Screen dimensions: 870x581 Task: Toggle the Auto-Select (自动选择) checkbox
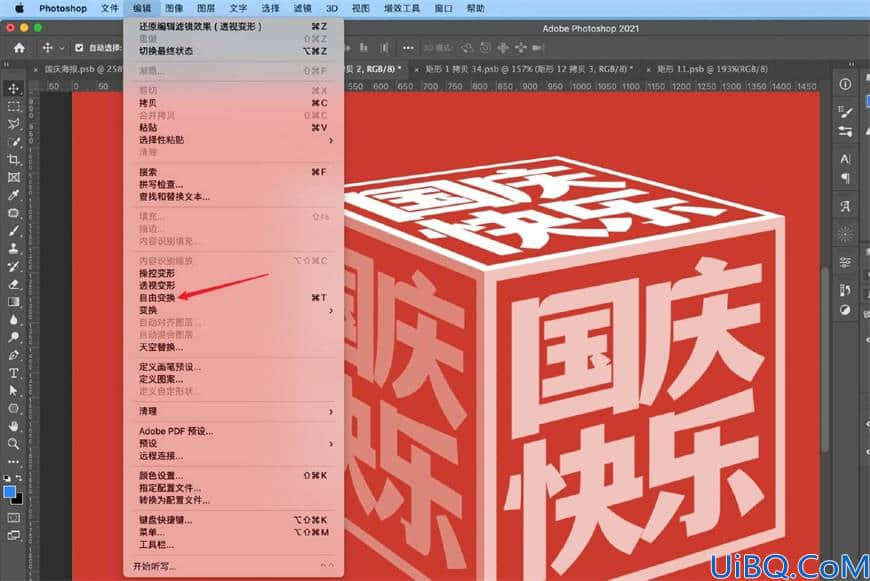pos(79,48)
